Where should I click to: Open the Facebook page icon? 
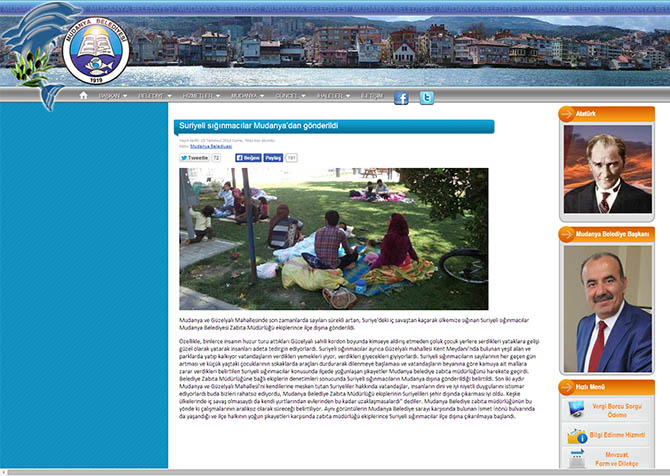coord(401,97)
